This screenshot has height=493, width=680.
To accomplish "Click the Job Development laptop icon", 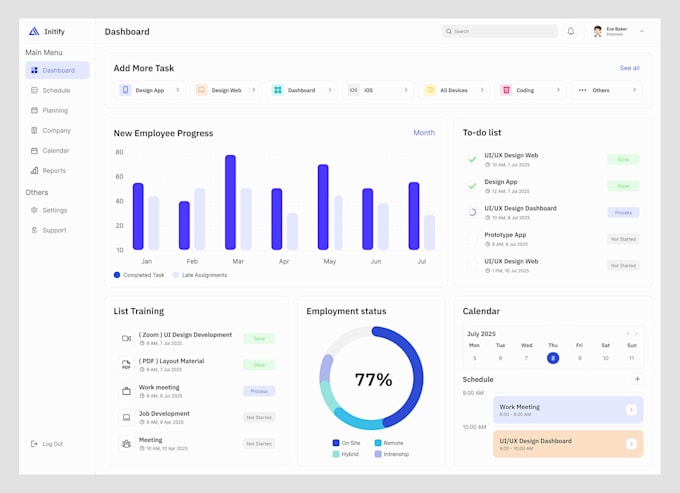I will coord(126,418).
